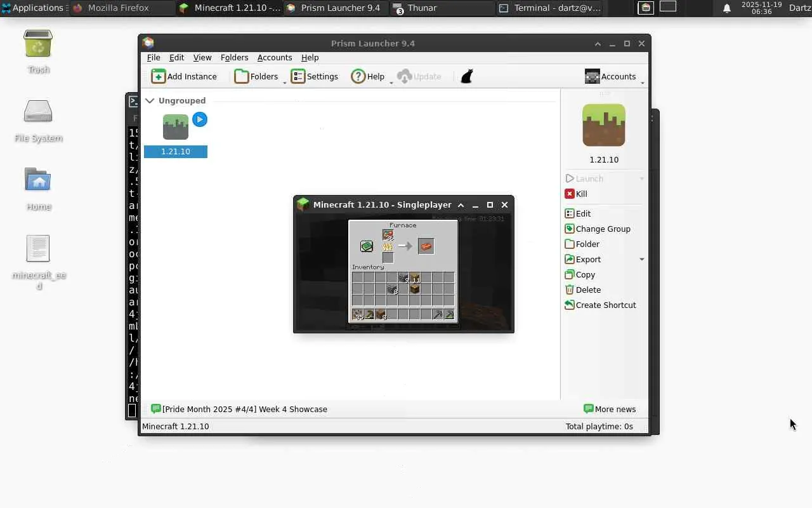Switch to Mozilla Firefox in the taskbar
This screenshot has height=508, width=812.
(x=122, y=8)
